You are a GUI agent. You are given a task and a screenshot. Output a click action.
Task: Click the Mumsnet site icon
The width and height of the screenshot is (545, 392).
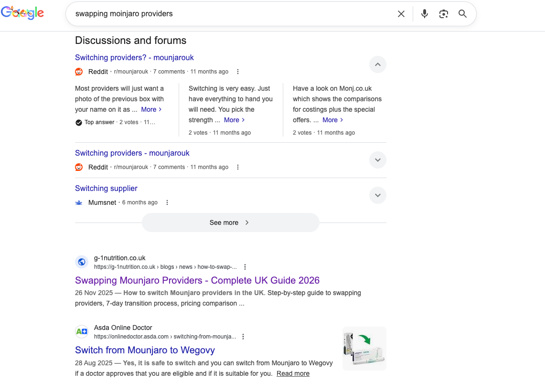[79, 202]
